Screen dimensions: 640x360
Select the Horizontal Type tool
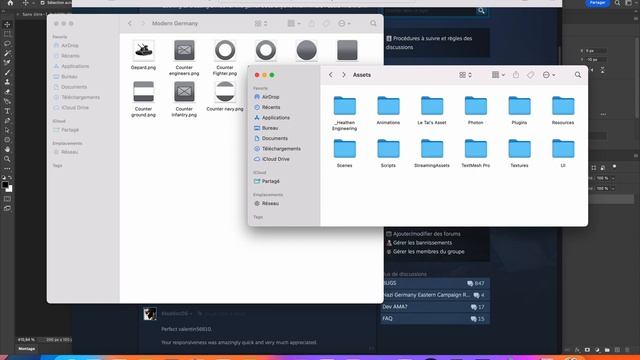[x=7, y=111]
